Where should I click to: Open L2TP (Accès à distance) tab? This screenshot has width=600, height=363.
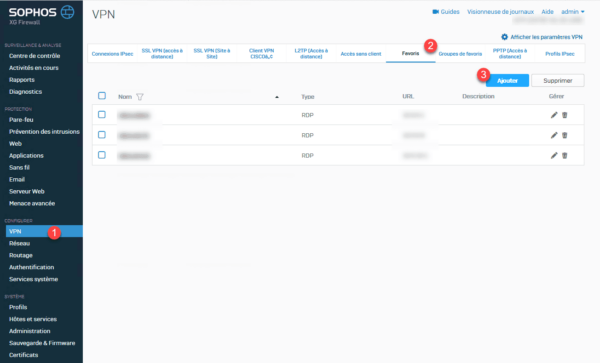tap(311, 54)
